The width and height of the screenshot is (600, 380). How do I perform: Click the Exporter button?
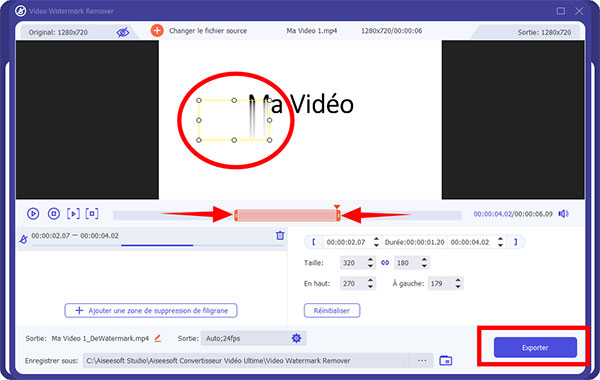[535, 347]
